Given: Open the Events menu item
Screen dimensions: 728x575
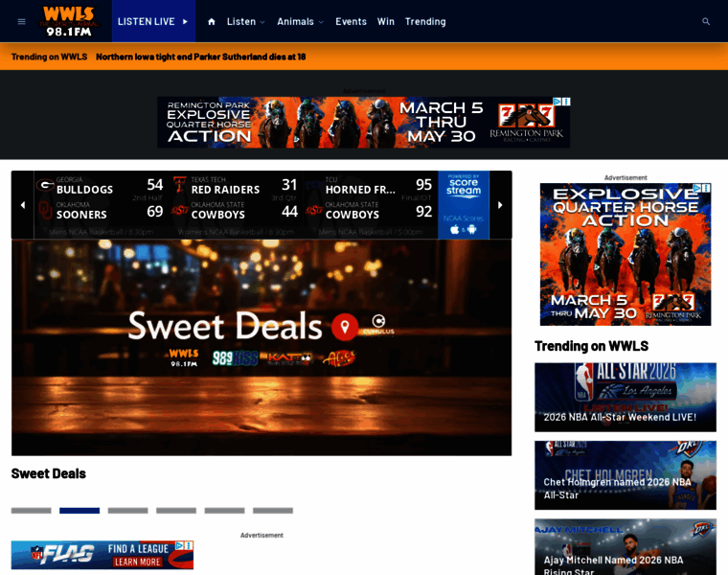Looking at the screenshot, I should click(351, 21).
